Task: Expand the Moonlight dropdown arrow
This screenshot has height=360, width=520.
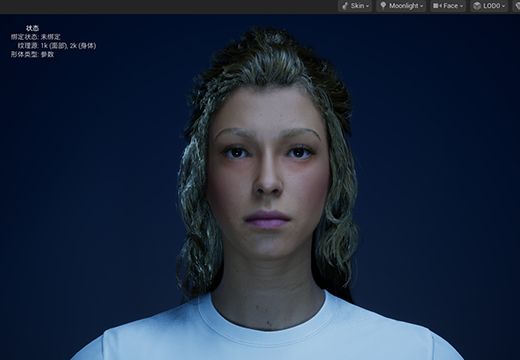Action: point(421,6)
